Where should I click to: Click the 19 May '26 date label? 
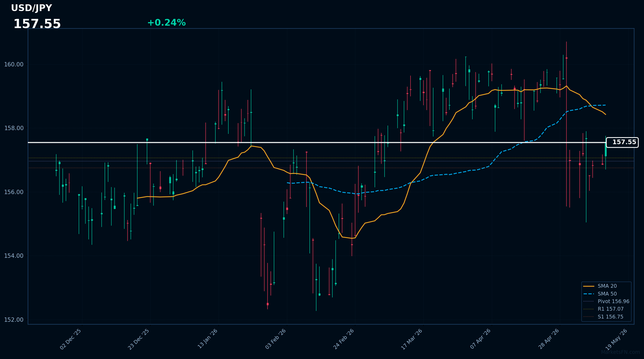point(616,339)
